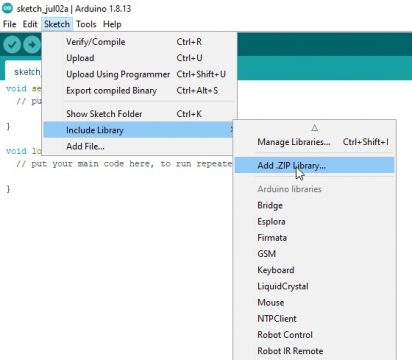The image size is (412, 360).
Task: Select the sketch tab in editor
Action: (23, 71)
